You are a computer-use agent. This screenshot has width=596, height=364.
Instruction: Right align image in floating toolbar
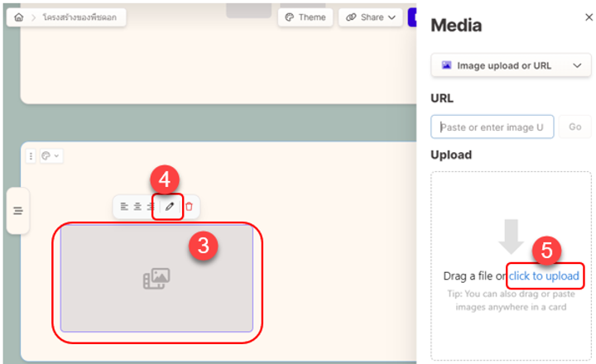(x=151, y=207)
